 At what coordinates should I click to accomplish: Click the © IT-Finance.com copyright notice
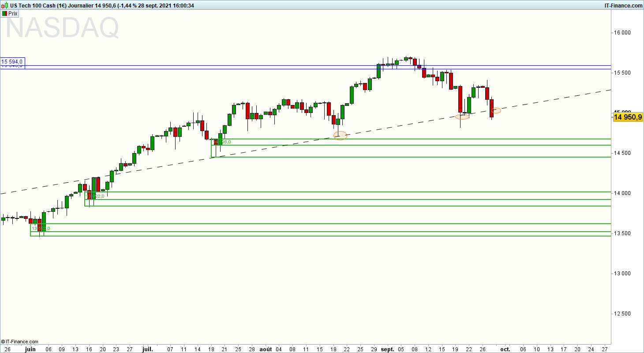[20, 342]
